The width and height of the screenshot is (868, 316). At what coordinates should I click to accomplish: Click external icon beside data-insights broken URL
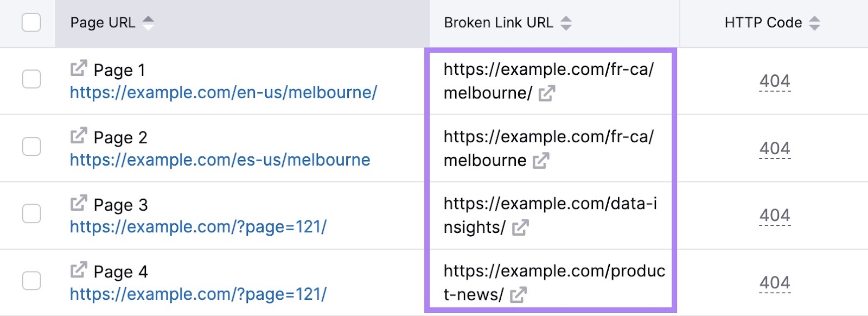(521, 228)
